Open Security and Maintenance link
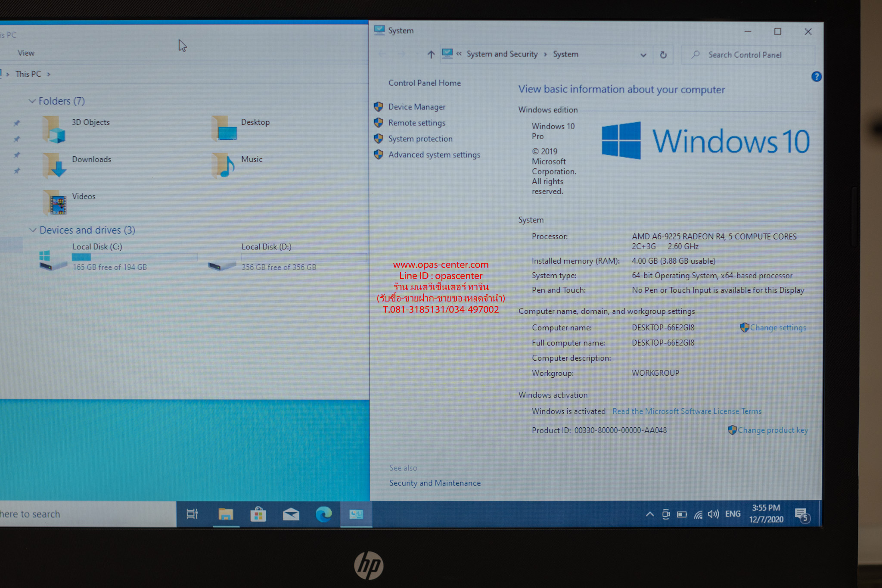Screen dimensions: 882x588 tap(435, 483)
